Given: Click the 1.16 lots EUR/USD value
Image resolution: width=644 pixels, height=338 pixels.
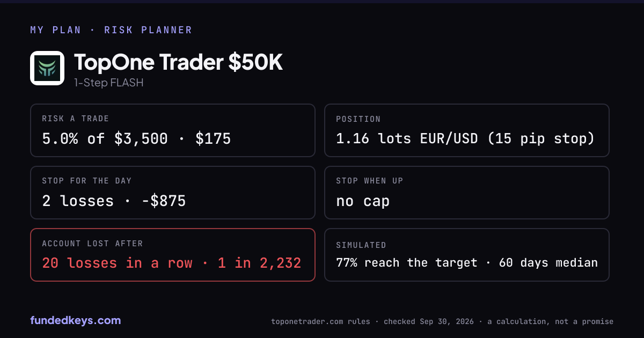Looking at the screenshot, I should point(407,139).
